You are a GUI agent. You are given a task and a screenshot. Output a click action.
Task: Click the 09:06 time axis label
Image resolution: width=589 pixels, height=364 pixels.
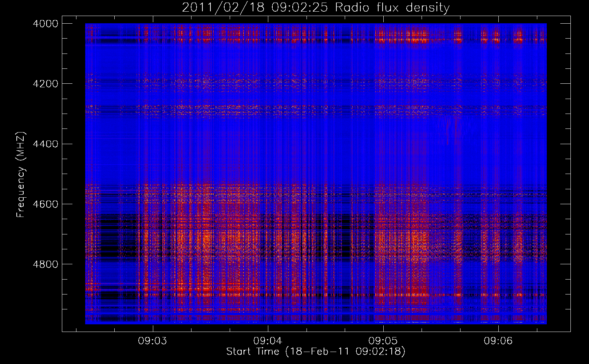click(498, 341)
